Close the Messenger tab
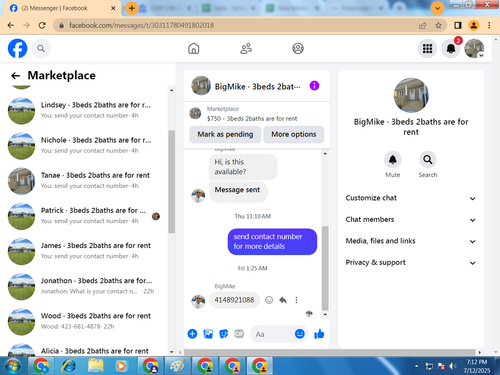500x375 pixels. coord(113,8)
